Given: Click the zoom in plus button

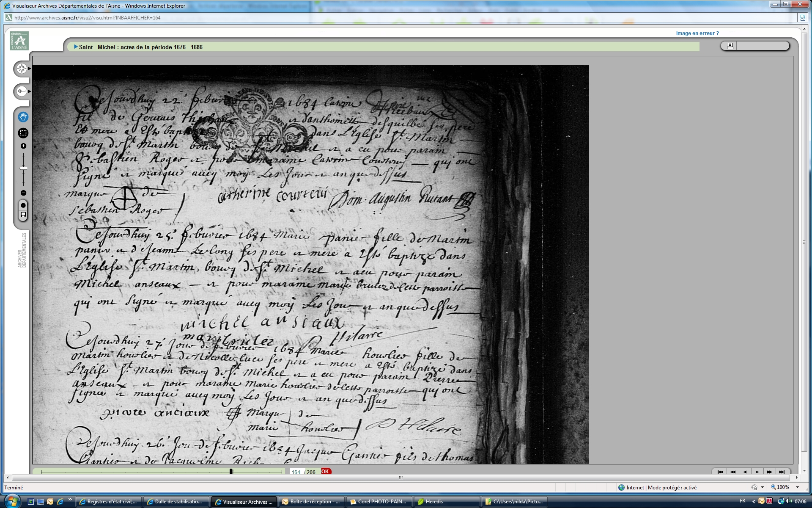Looking at the screenshot, I should point(23,146).
